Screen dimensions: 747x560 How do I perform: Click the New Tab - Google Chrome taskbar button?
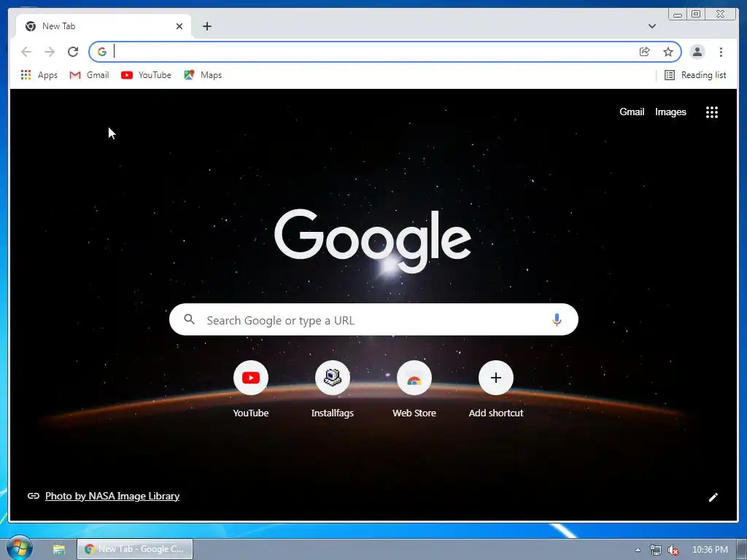[x=135, y=549]
